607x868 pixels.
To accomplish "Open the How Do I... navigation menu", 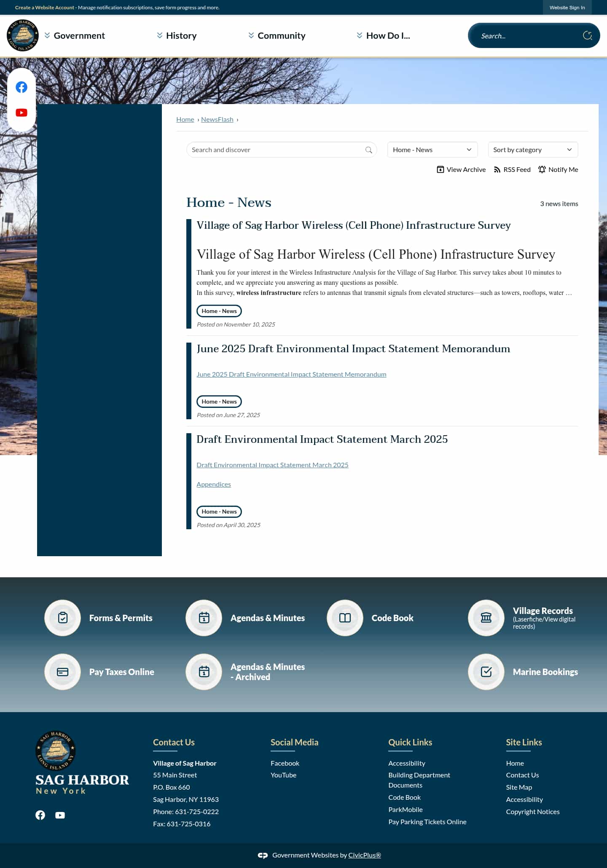I will pyautogui.click(x=388, y=36).
